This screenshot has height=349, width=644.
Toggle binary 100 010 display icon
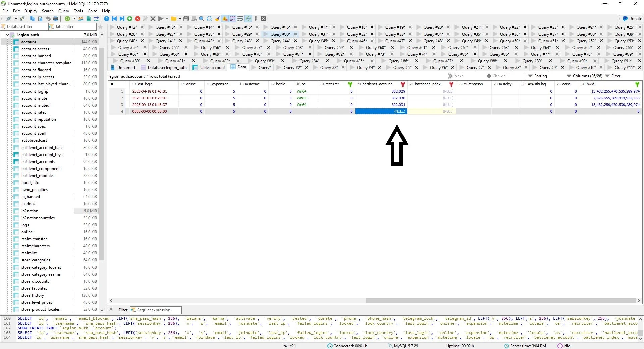tap(232, 19)
